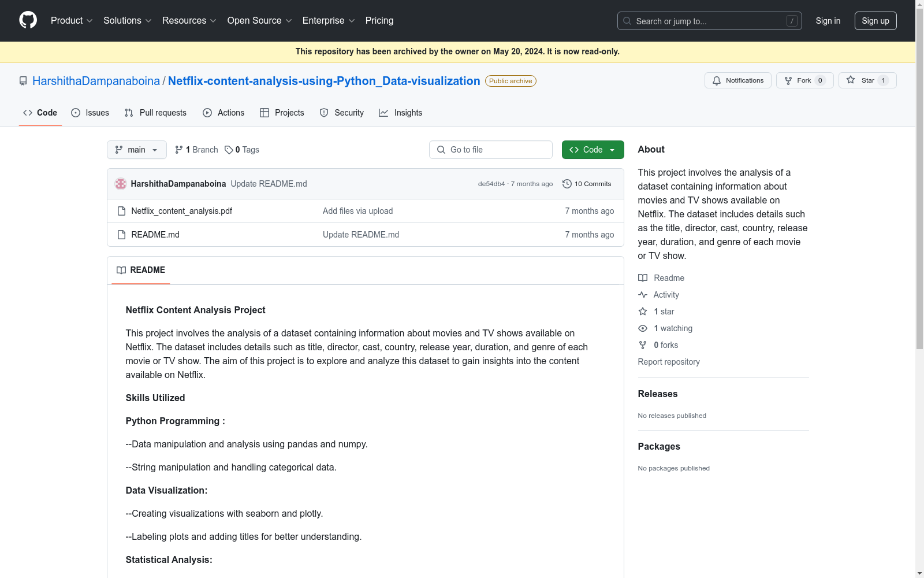This screenshot has width=924, height=578.
Task: Focus the Go to file input
Action: 491,150
